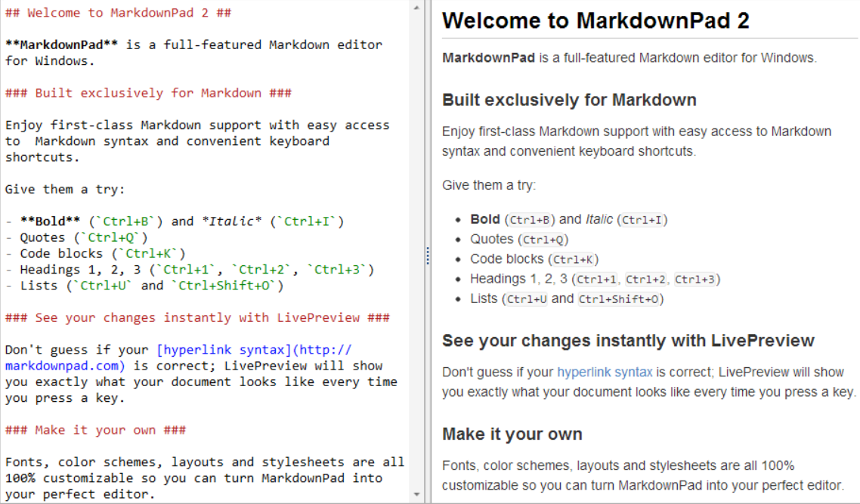Click 'See your changes instantly with LivePreview' preview heading
The image size is (860, 504).
point(628,341)
